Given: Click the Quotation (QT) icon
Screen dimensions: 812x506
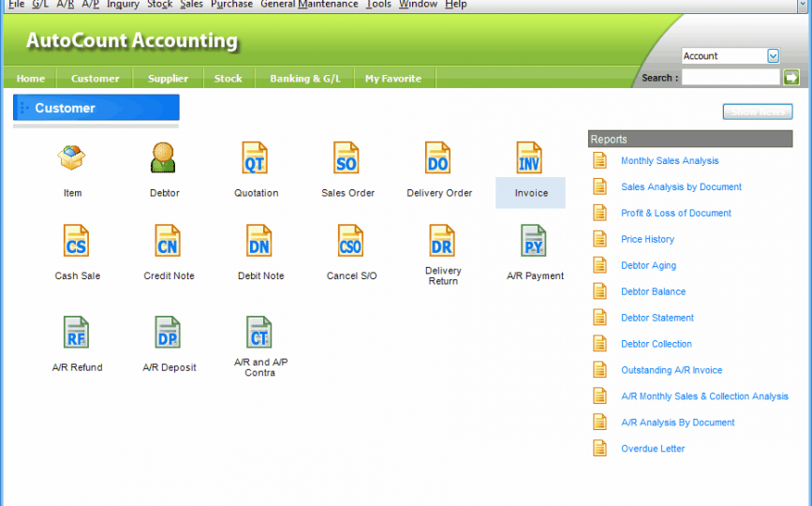Looking at the screenshot, I should 256,159.
